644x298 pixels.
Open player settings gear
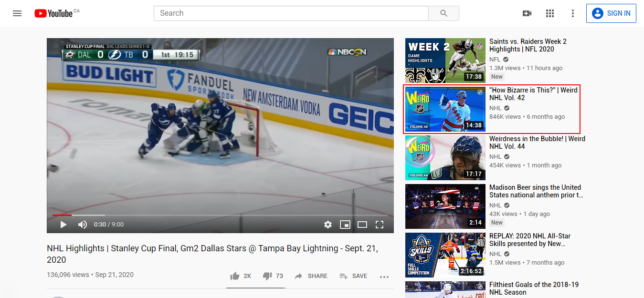(328, 225)
